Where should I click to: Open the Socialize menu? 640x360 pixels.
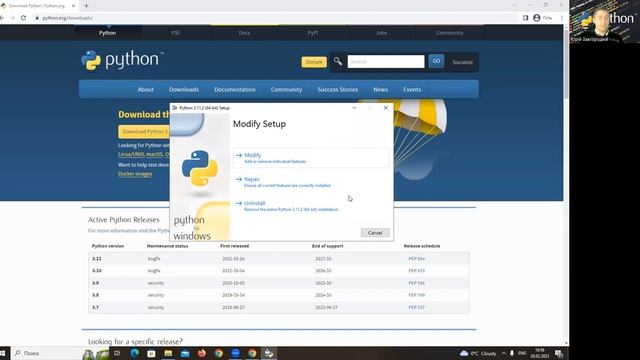click(x=462, y=62)
